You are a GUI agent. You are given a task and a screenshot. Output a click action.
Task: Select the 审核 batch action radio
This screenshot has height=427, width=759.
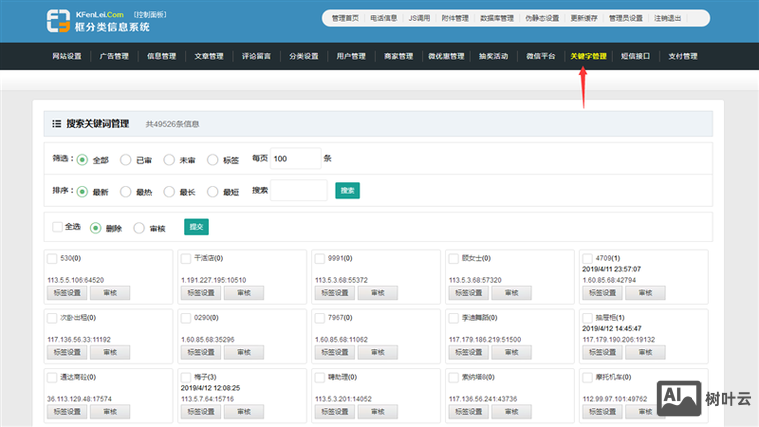pyautogui.click(x=139, y=227)
